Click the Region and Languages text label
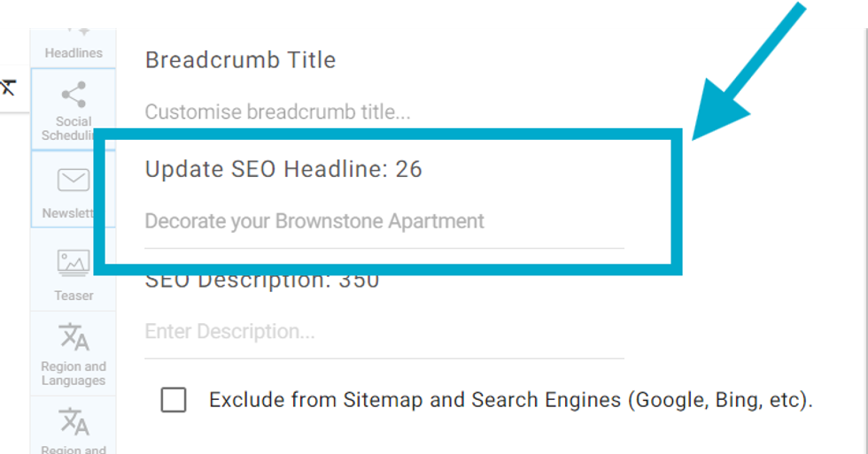Viewport: 868px width, 454px height. coord(74,373)
